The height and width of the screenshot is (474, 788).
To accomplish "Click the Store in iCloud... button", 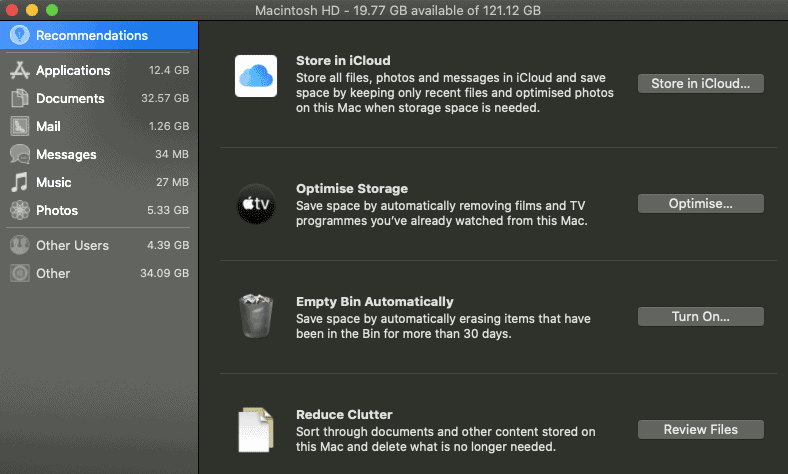I will click(x=701, y=83).
